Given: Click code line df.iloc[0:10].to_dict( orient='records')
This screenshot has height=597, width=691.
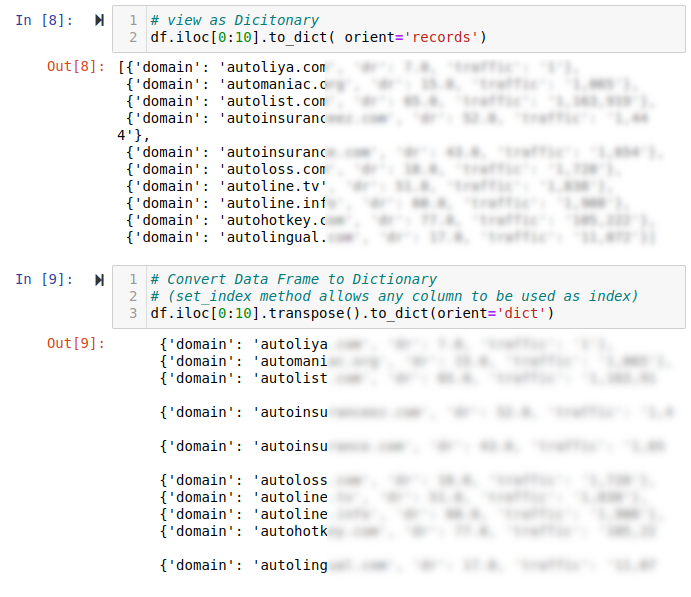Looking at the screenshot, I should click(319, 37).
